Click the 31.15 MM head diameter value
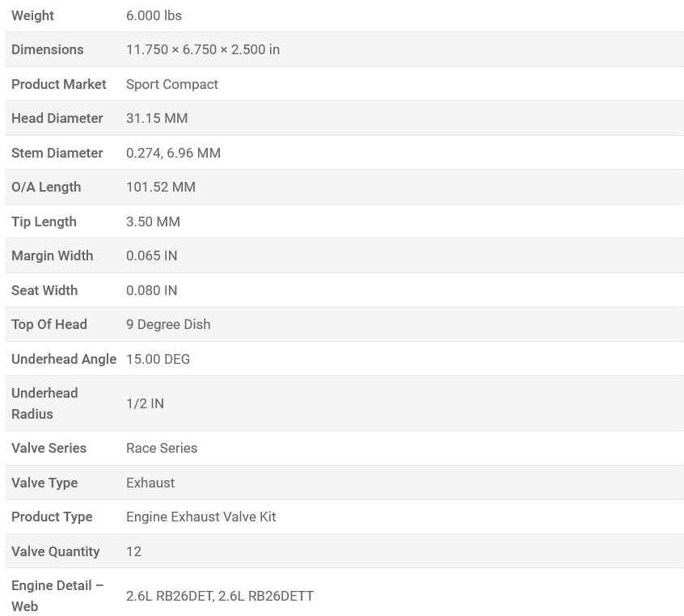Viewport: 684px width, 616px height. (157, 118)
